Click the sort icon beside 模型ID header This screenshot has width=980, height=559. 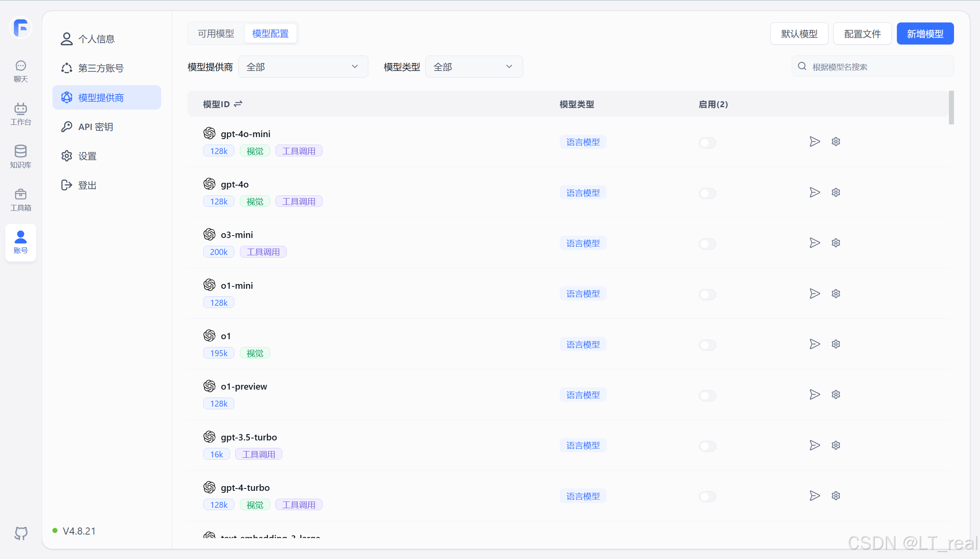coord(238,104)
